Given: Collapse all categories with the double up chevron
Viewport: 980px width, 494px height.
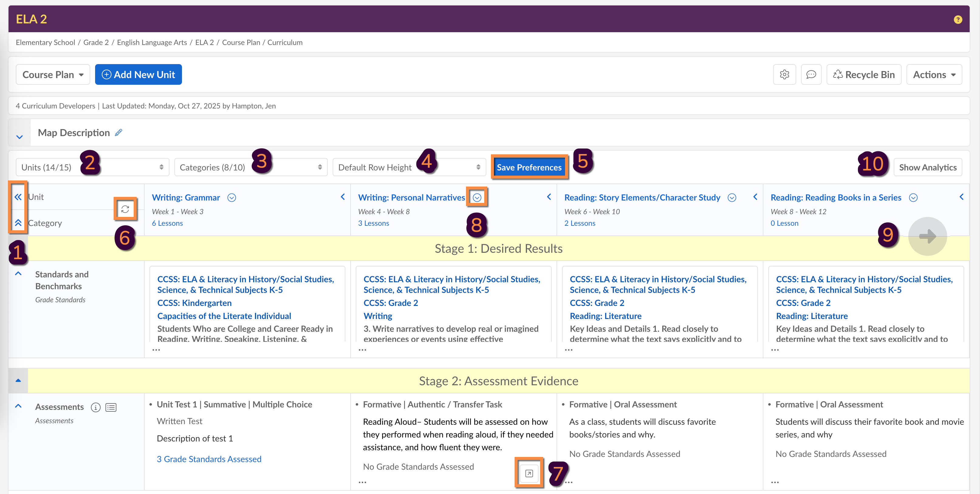Looking at the screenshot, I should pyautogui.click(x=18, y=223).
